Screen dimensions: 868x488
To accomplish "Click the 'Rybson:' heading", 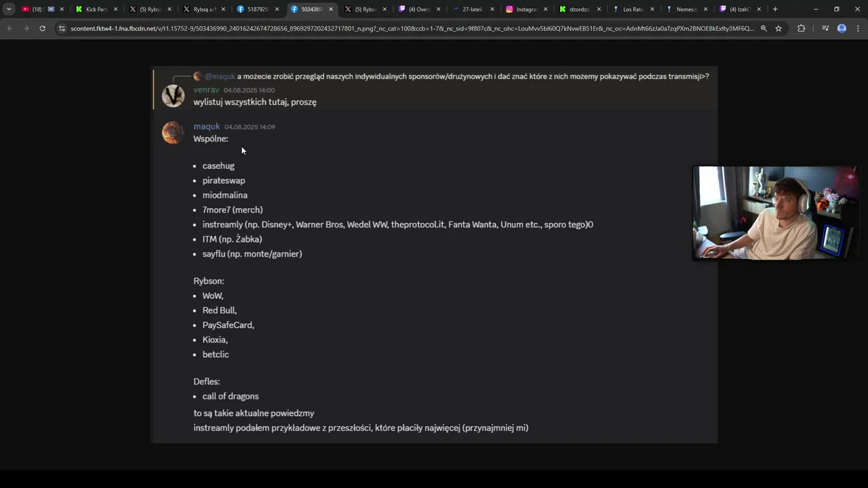I will click(x=209, y=281).
